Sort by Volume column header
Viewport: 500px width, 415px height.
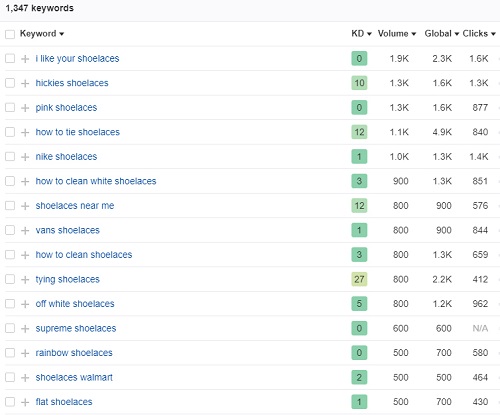coord(397,34)
